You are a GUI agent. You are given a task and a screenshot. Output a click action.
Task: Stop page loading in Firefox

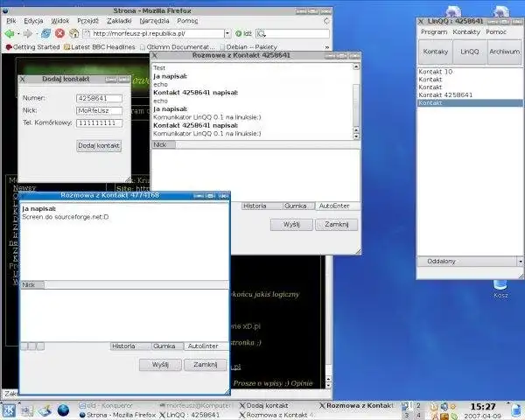pos(59,33)
